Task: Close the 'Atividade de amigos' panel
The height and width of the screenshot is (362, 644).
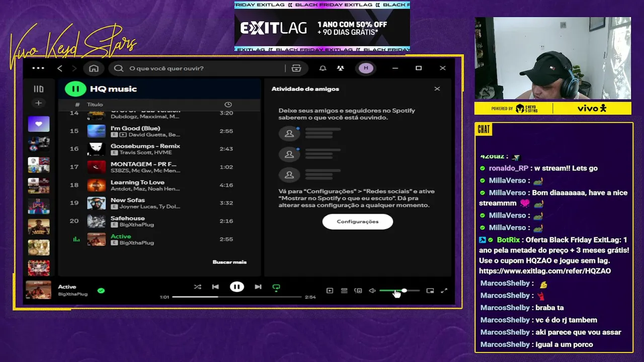Action: [x=437, y=89]
